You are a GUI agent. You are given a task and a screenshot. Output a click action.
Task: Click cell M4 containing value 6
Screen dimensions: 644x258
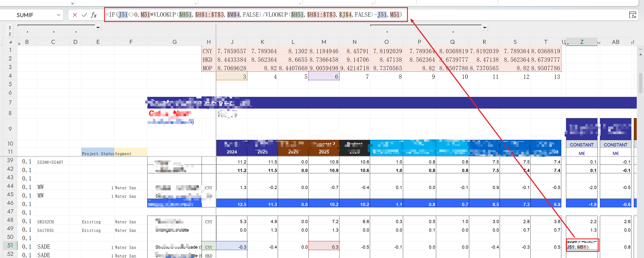[324, 76]
